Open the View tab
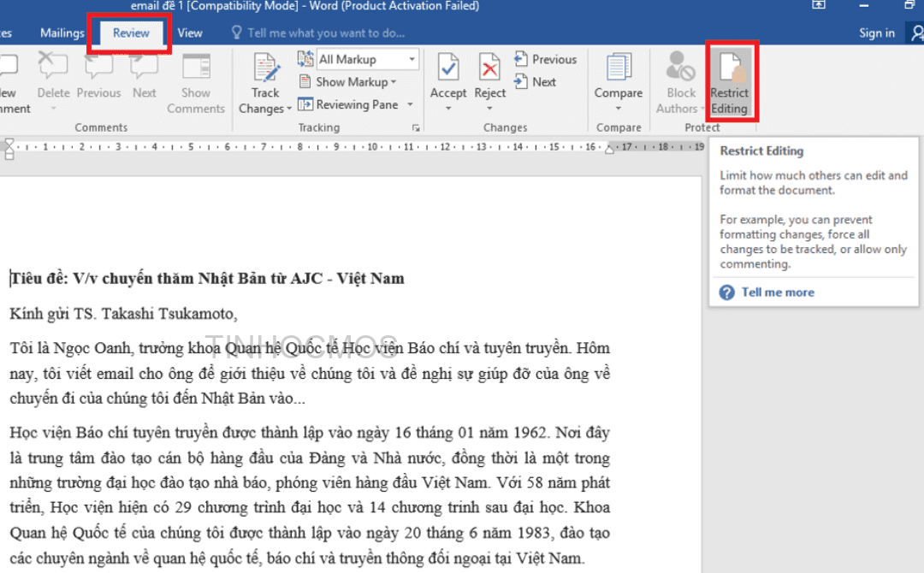This screenshot has width=924, height=573. click(190, 33)
